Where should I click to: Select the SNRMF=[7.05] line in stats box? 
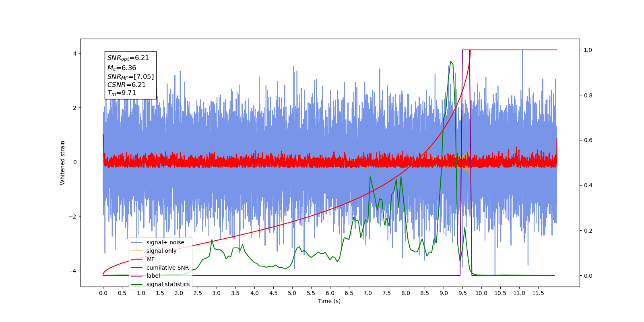130,76
